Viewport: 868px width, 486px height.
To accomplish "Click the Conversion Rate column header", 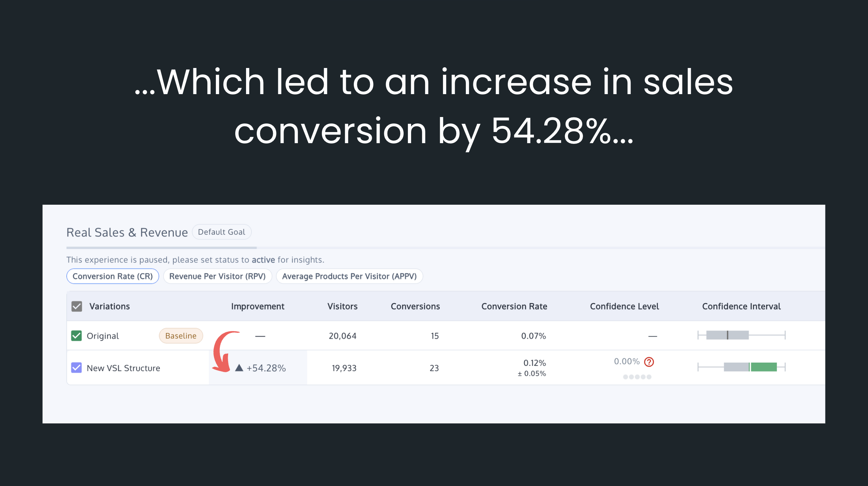I will (x=514, y=306).
